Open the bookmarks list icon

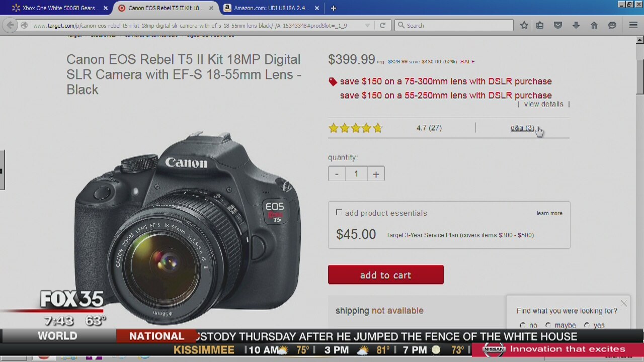540,25
